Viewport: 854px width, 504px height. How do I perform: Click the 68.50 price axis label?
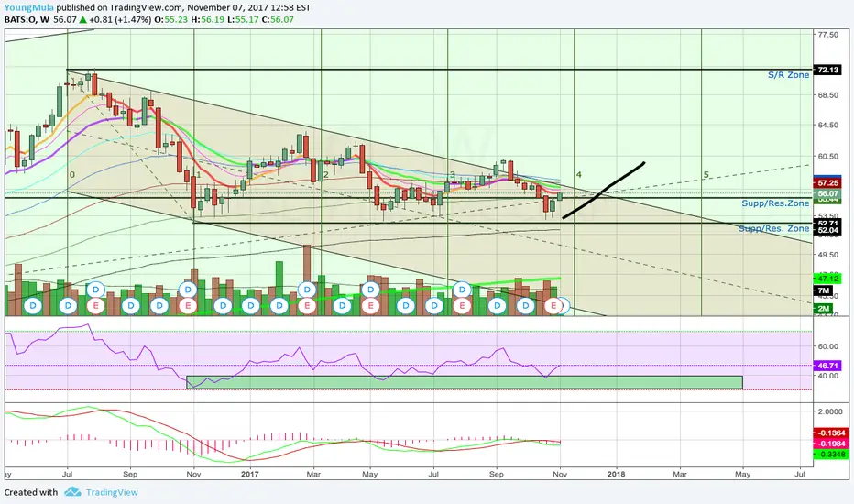pos(827,94)
